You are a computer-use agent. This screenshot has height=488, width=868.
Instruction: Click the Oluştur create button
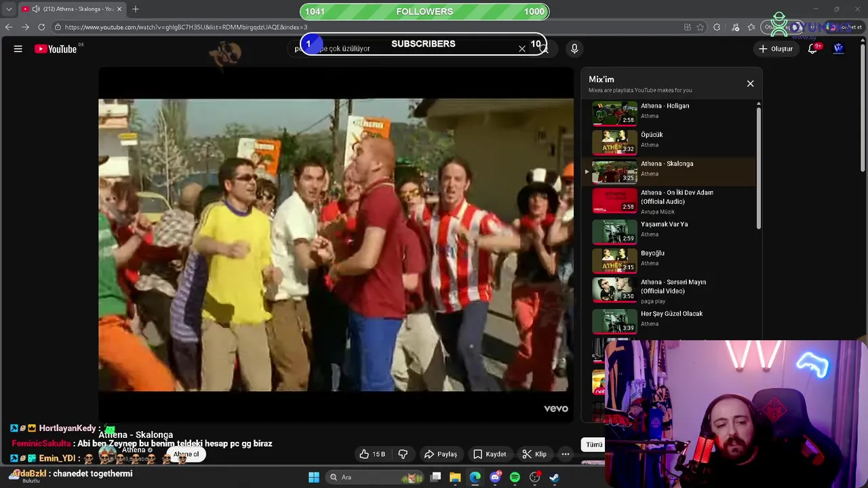pyautogui.click(x=776, y=49)
